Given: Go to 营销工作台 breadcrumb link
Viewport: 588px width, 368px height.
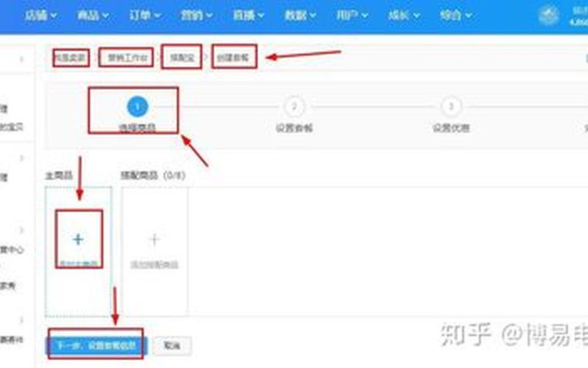Looking at the screenshot, I should [127, 57].
